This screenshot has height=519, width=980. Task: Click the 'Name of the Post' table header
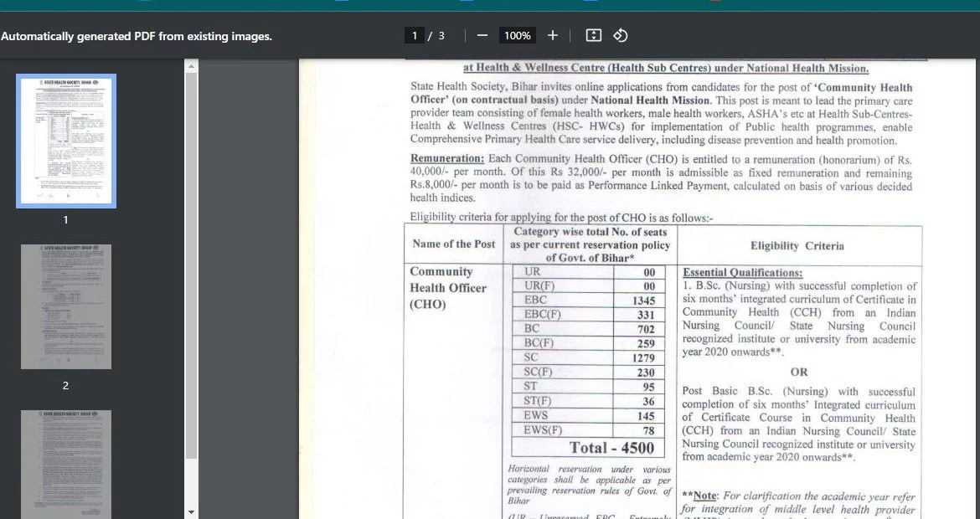pyautogui.click(x=454, y=244)
